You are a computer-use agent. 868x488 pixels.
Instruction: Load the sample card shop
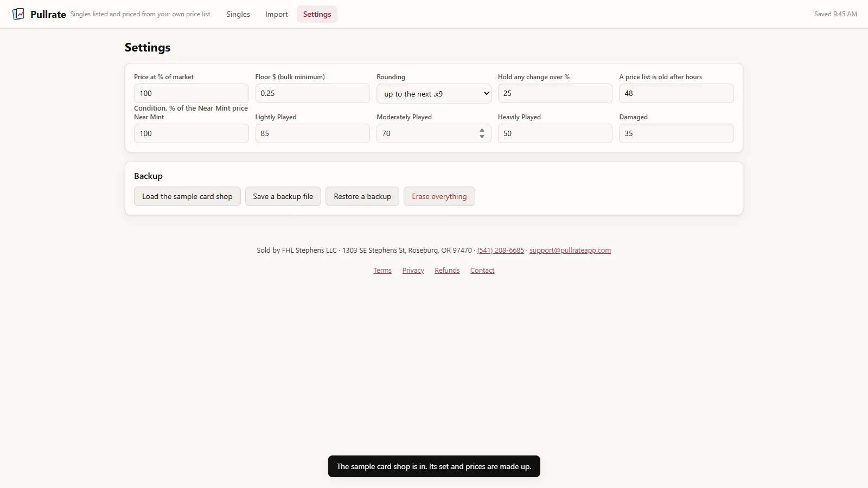[x=187, y=196]
